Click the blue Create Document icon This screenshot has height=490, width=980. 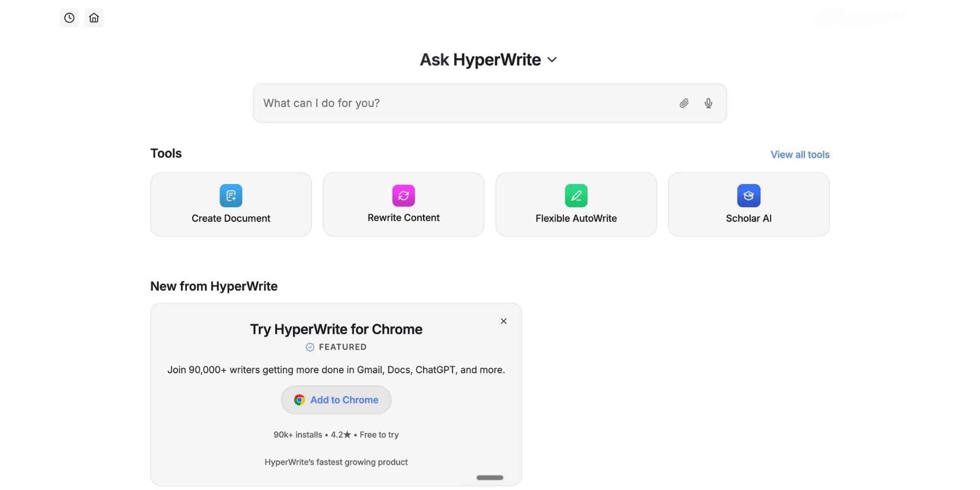pyautogui.click(x=231, y=195)
